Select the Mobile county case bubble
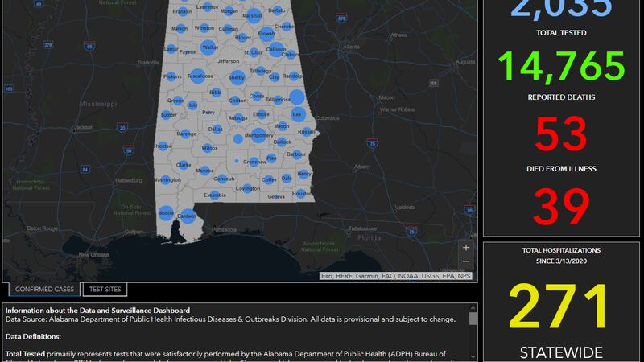Image resolution: width=644 pixels, height=362 pixels. click(x=166, y=213)
